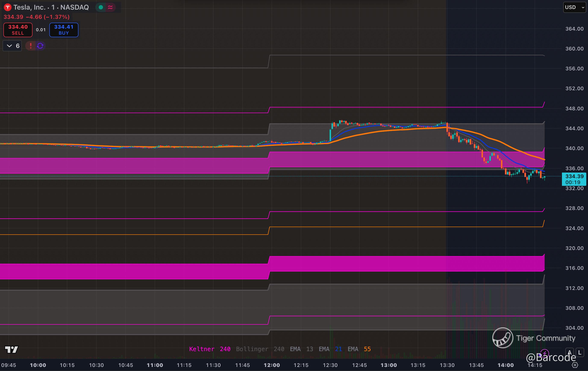Click the green market open status dot
This screenshot has width=588, height=371.
tap(101, 7)
